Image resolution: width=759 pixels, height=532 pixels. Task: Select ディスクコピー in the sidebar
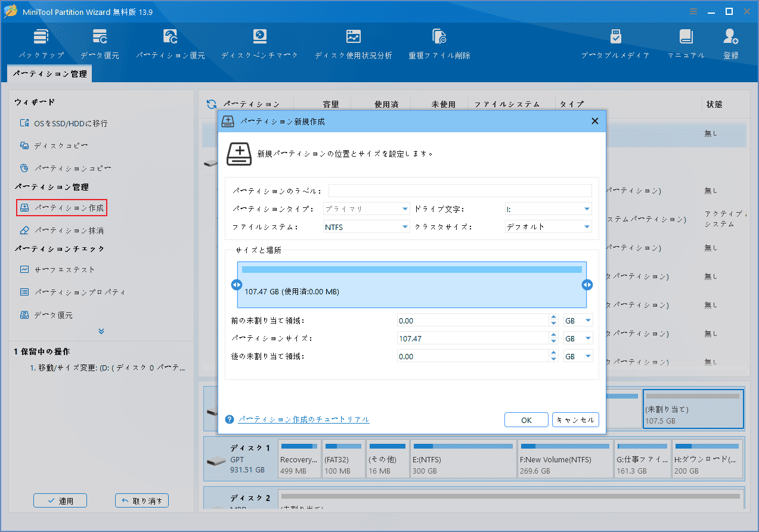click(54, 145)
